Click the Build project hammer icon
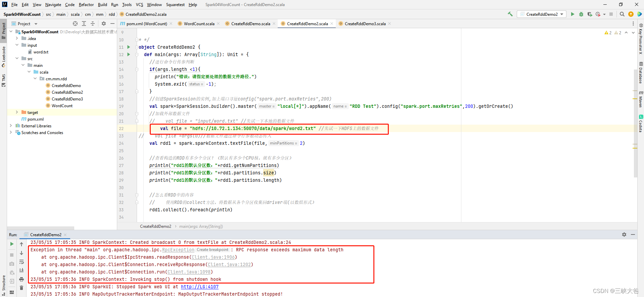 pyautogui.click(x=510, y=14)
